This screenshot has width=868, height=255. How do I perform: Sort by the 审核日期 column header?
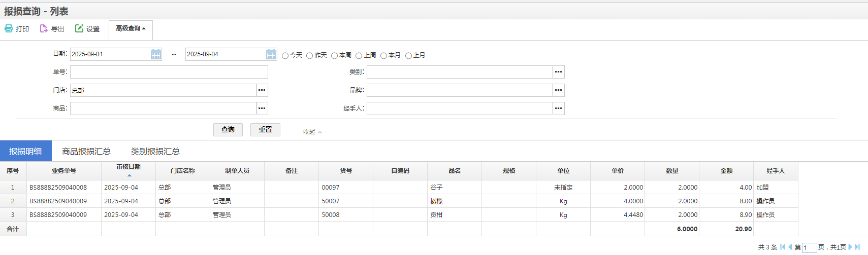coord(128,167)
